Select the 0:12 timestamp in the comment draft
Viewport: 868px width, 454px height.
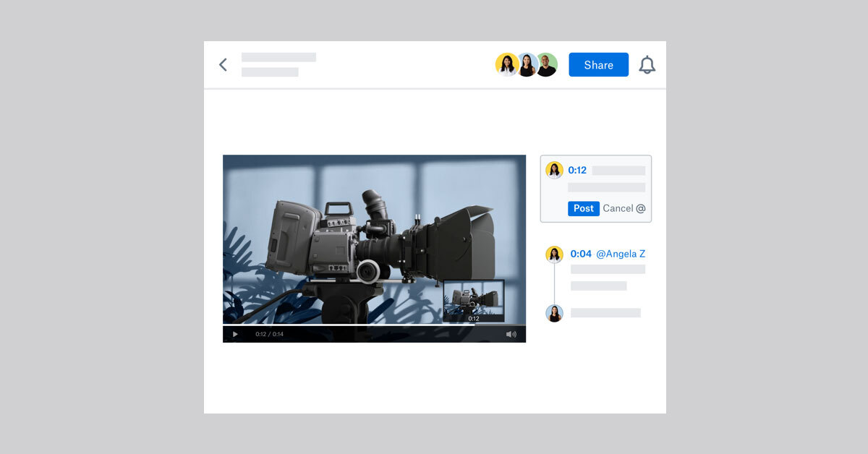pos(576,170)
